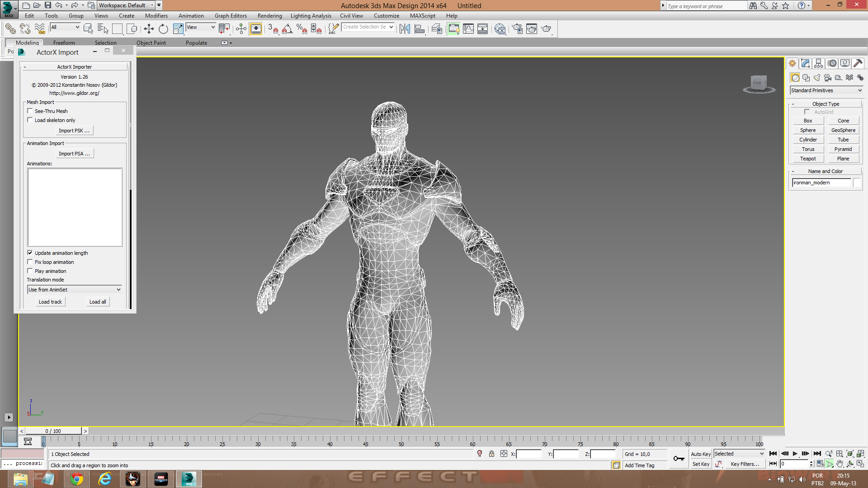Viewport: 868px width, 488px height.
Task: Enable Play animation checkbox
Action: point(30,271)
